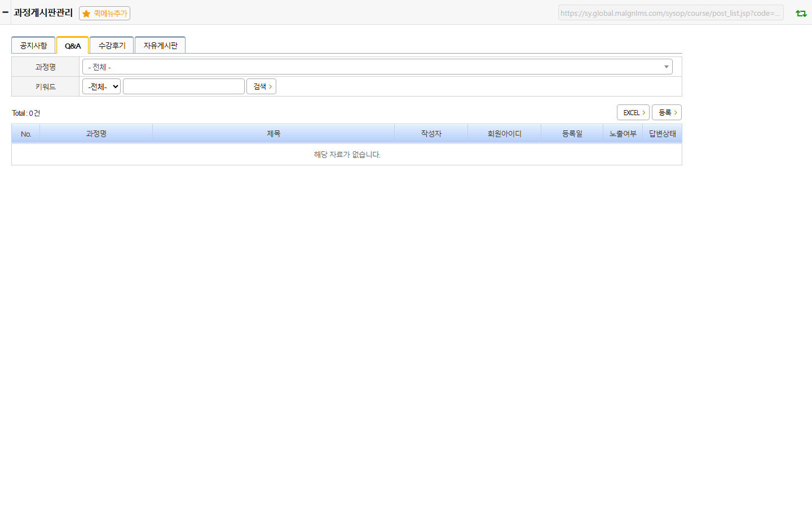This screenshot has width=812, height=508.
Task: Open the 과정명 전체 dropdown
Action: click(377, 67)
